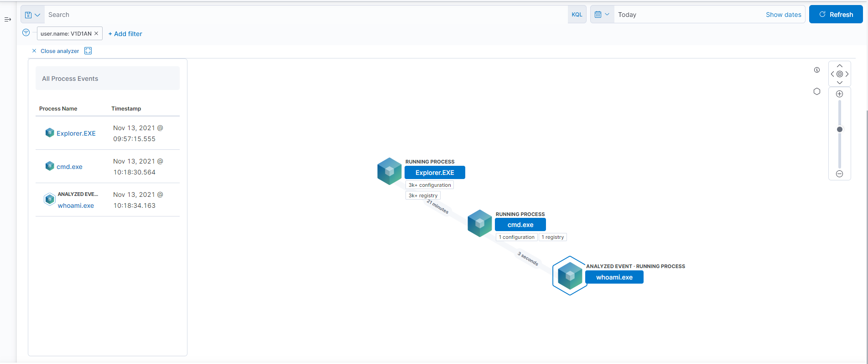Click the cmd.exe node label button
This screenshot has height=364, width=868.
coord(520,225)
